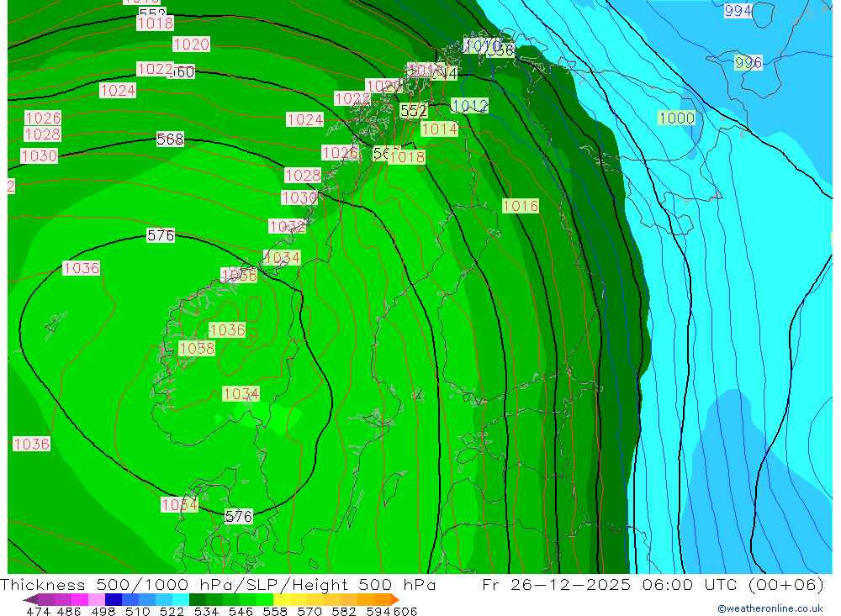Screen dimensions: 841x616
Task: Click the legend value "558"
Action: pyautogui.click(x=275, y=611)
